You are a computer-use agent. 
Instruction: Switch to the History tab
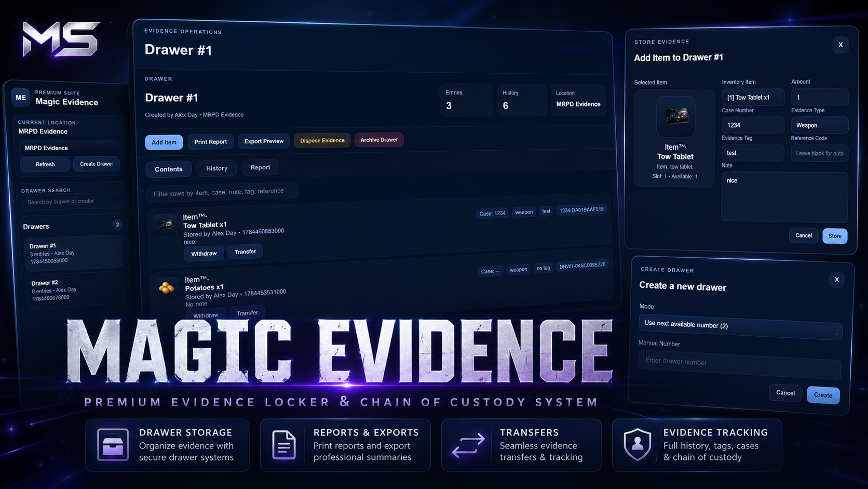click(x=216, y=168)
